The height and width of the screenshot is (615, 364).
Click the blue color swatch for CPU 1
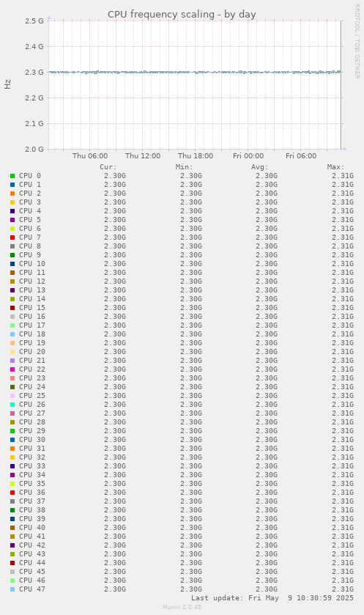12,184
